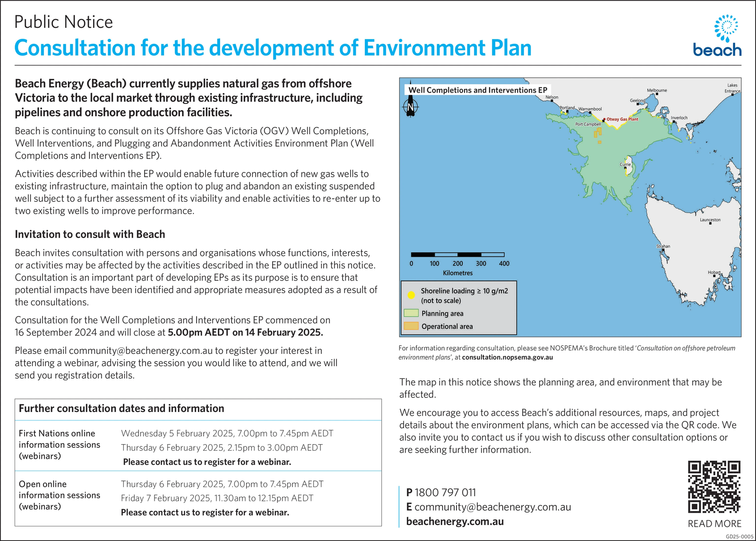Image resolution: width=756 pixels, height=541 pixels.
Task: Click the Operational area legend text
Action: click(447, 326)
